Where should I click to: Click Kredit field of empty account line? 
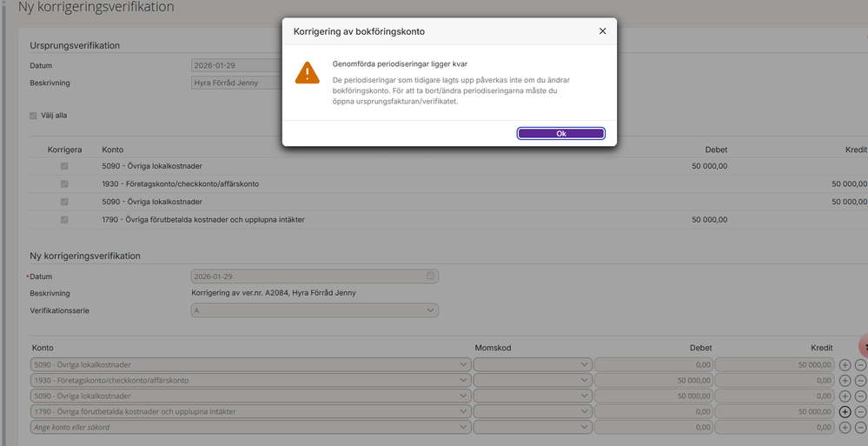[x=774, y=427]
